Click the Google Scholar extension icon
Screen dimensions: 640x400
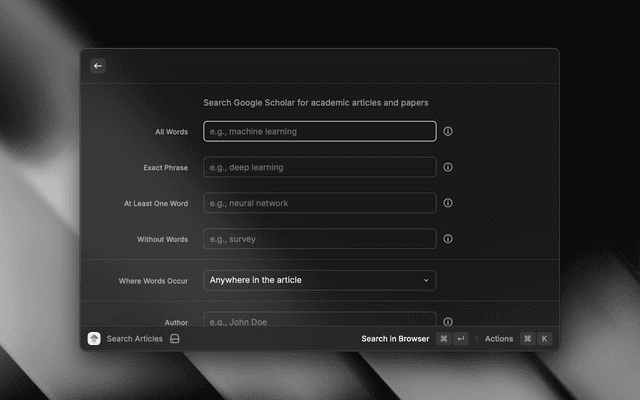coord(94,339)
